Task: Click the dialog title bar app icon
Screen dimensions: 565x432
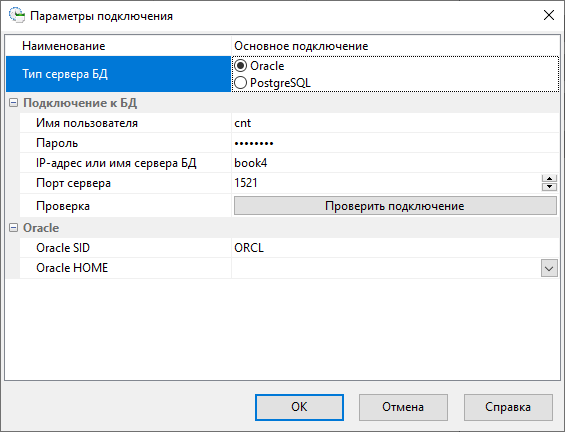Action: 17,15
